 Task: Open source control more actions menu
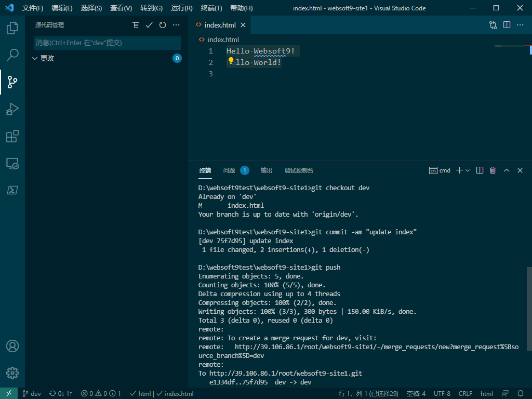tap(176, 25)
